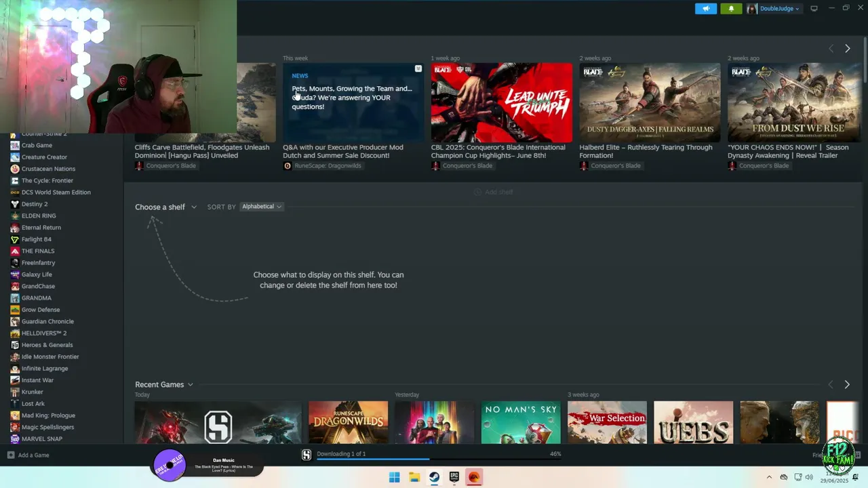Image resolution: width=868 pixels, height=488 pixels.
Task: Open the Cliffs Carve Battlefield news headline
Action: pyautogui.click(x=201, y=151)
